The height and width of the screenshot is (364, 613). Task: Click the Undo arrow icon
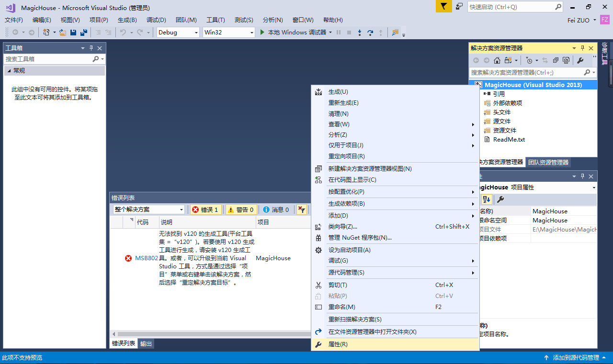[123, 33]
